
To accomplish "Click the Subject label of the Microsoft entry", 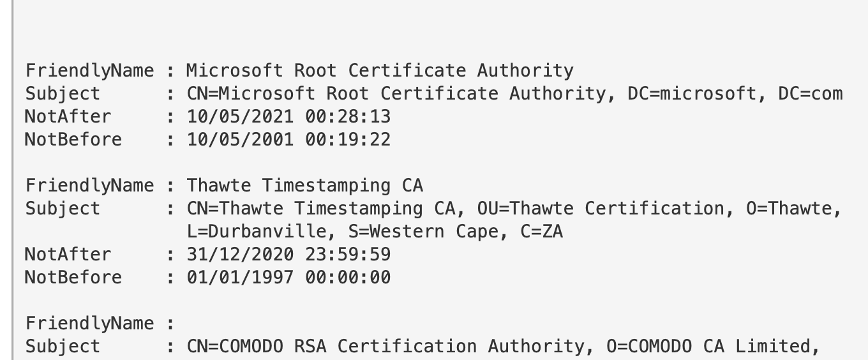I will point(63,94).
